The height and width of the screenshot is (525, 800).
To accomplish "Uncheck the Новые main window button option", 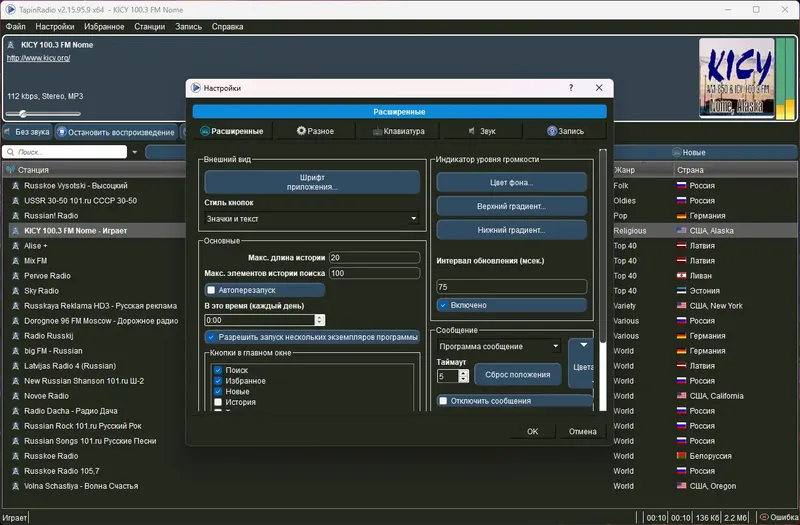I will pos(218,391).
